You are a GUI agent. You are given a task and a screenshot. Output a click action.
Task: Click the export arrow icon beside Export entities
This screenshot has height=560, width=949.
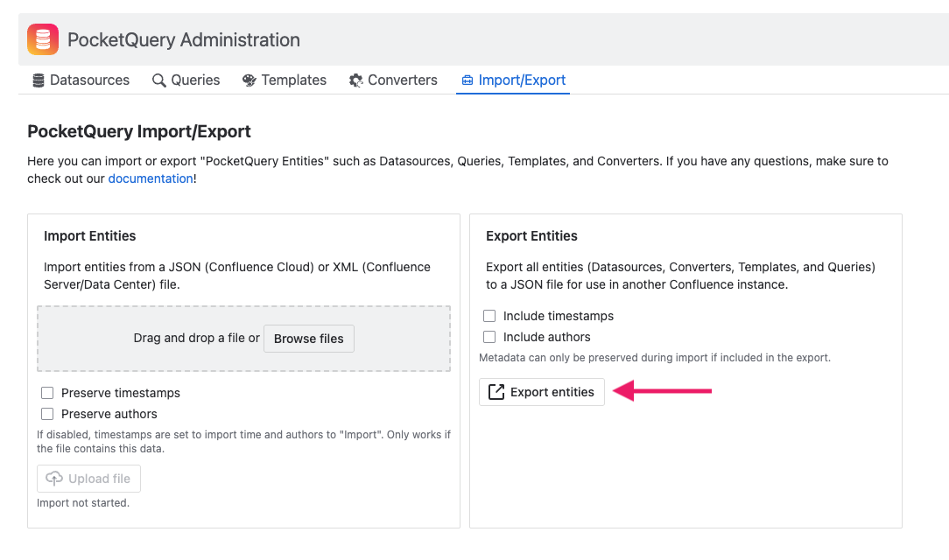coord(496,392)
